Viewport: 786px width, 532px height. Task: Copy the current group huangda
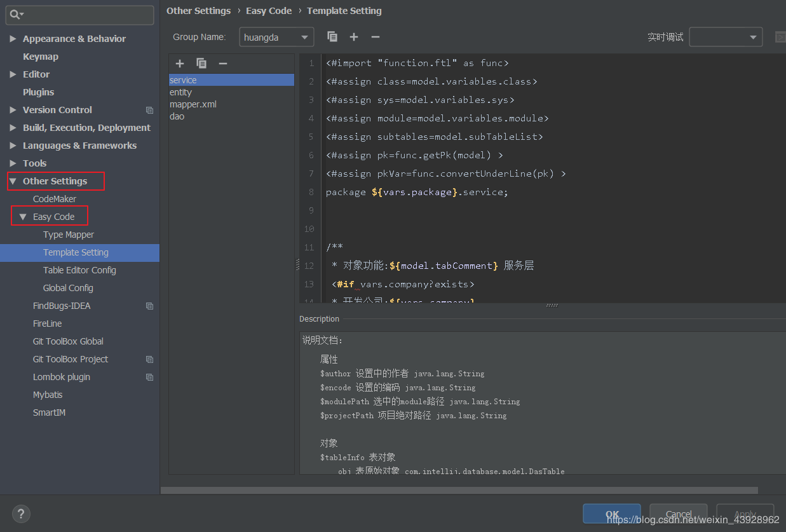pos(332,37)
